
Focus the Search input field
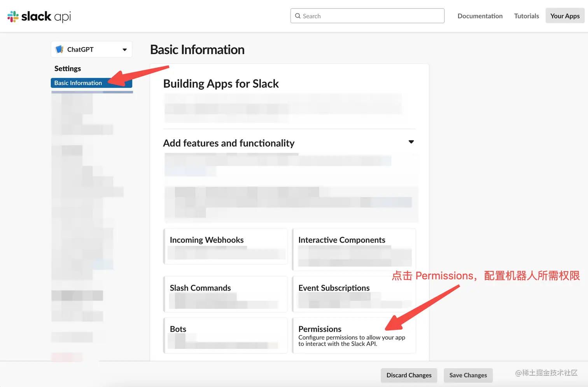(x=367, y=16)
